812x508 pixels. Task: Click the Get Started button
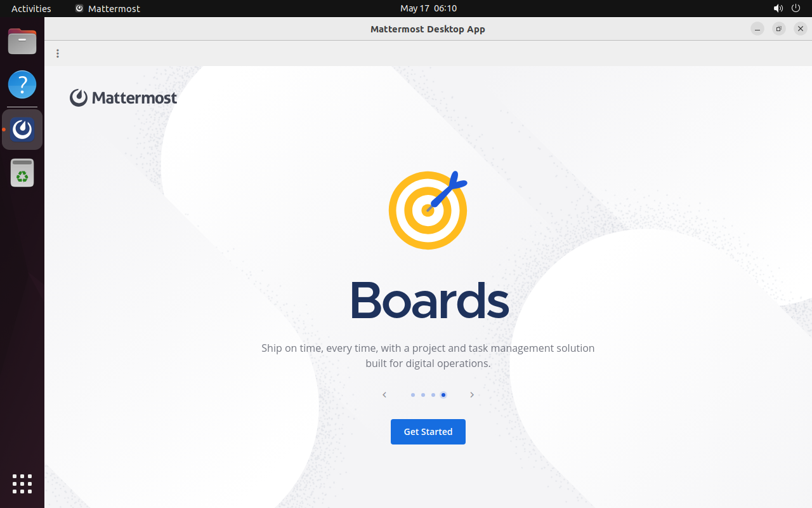point(428,432)
